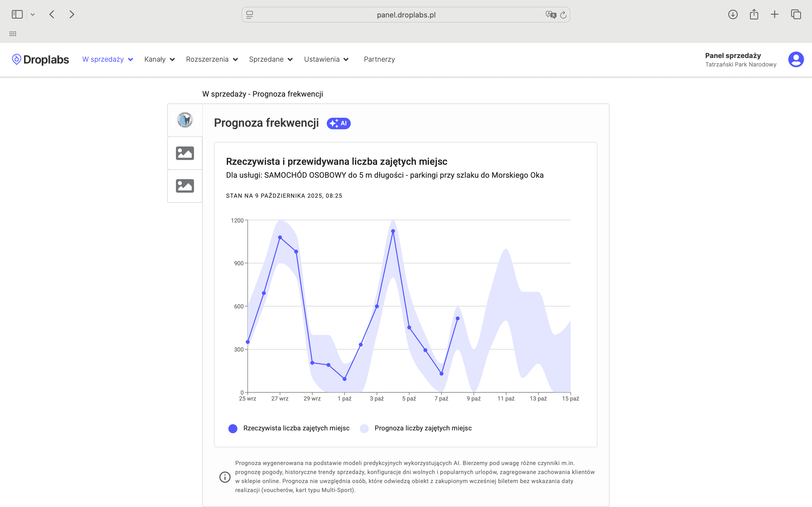Click the Tatrzański Park Narodowy logo thumbnail
The height and width of the screenshot is (507, 812).
click(185, 120)
